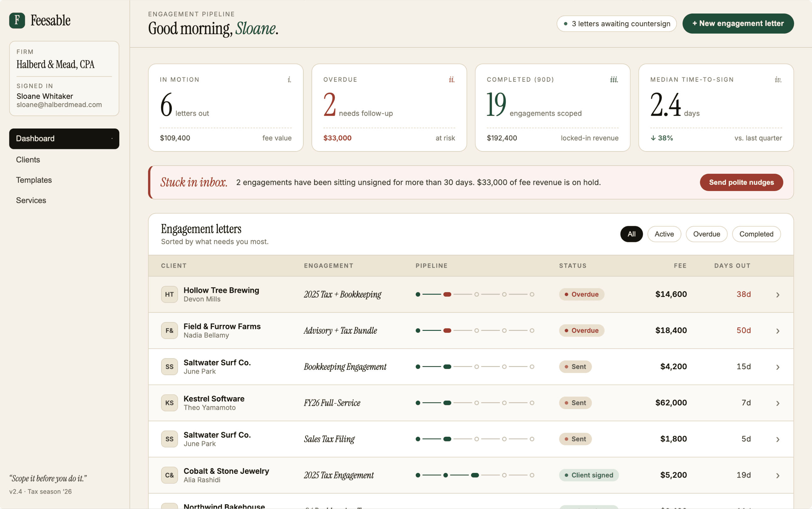
Task: Open Bookkeeping Engagement row chevron
Action: 778,367
